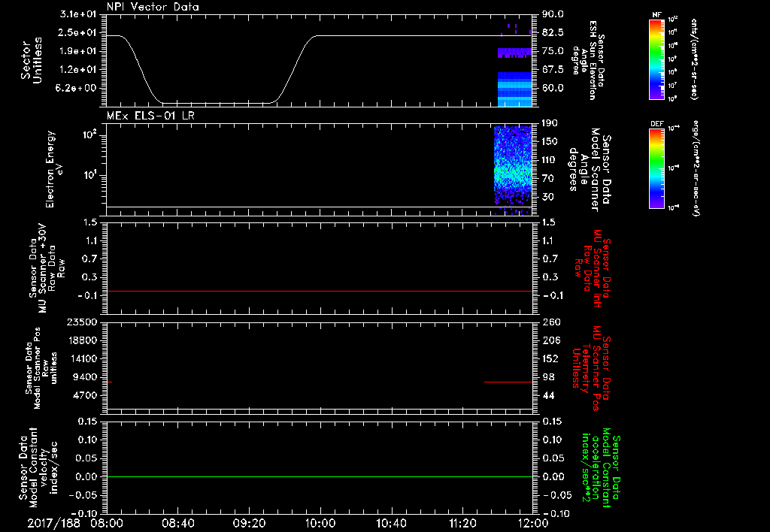Click the '67.5' sun elevation tick
Screen dimensions: 770x532
[x=553, y=70]
